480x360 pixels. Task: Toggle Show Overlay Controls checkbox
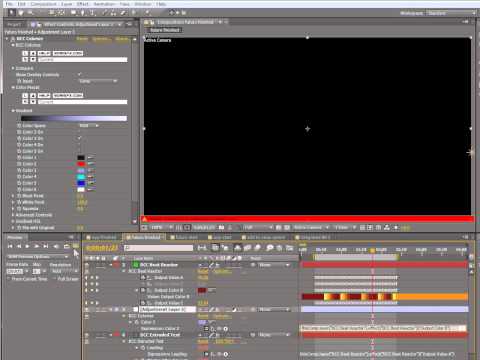point(79,74)
